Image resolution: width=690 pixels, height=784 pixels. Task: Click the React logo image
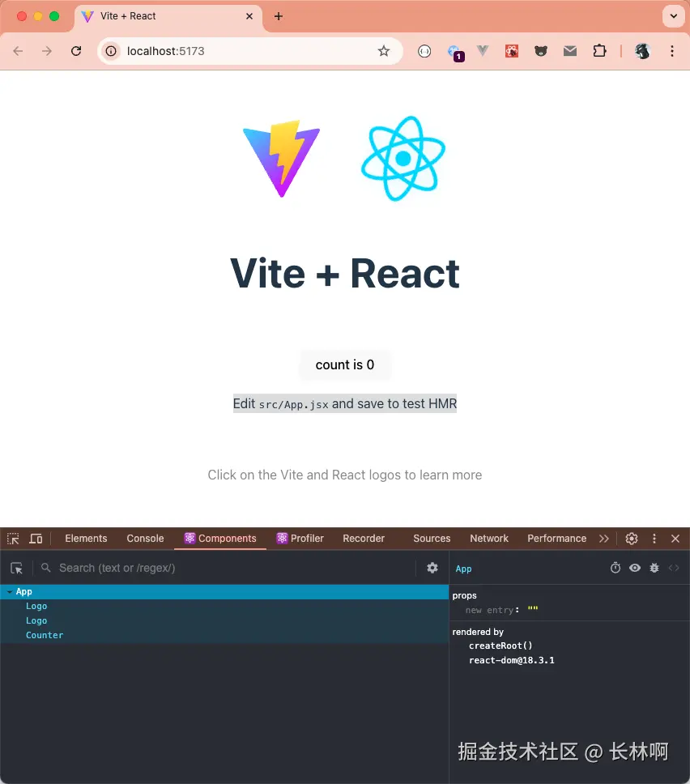pos(403,159)
